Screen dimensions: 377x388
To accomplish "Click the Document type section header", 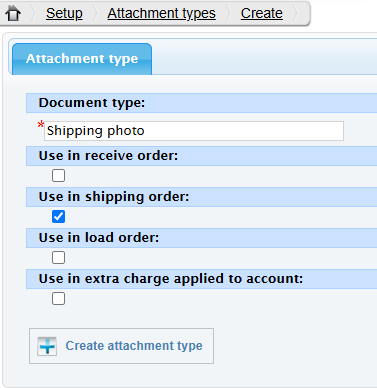I will pos(202,103).
